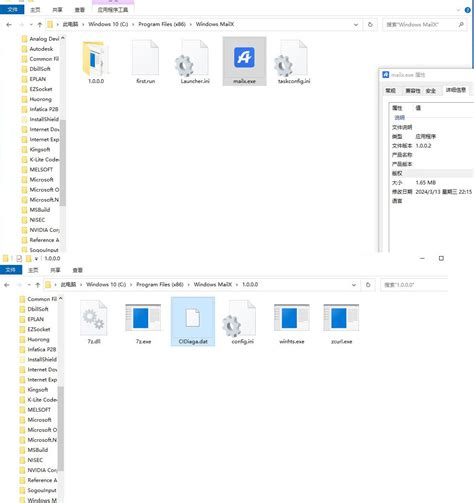
Task: Open the 安全 tab in the Properties dialog
Action: click(x=431, y=90)
